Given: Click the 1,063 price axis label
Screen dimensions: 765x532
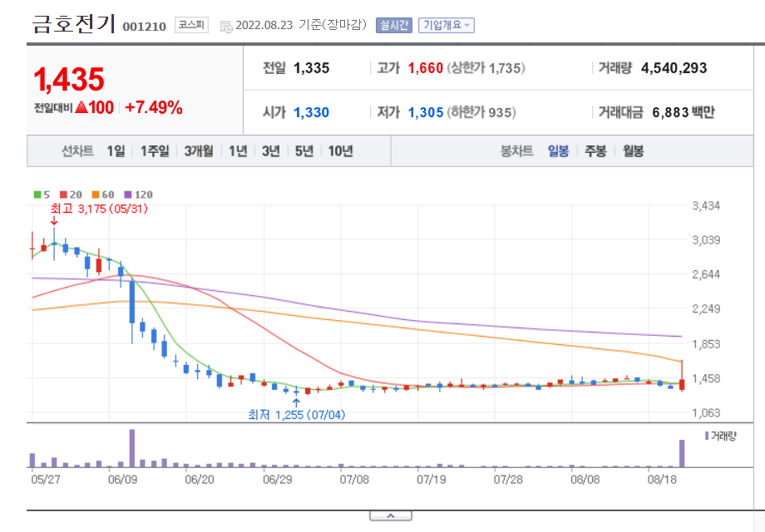Looking at the screenshot, I should [706, 413].
